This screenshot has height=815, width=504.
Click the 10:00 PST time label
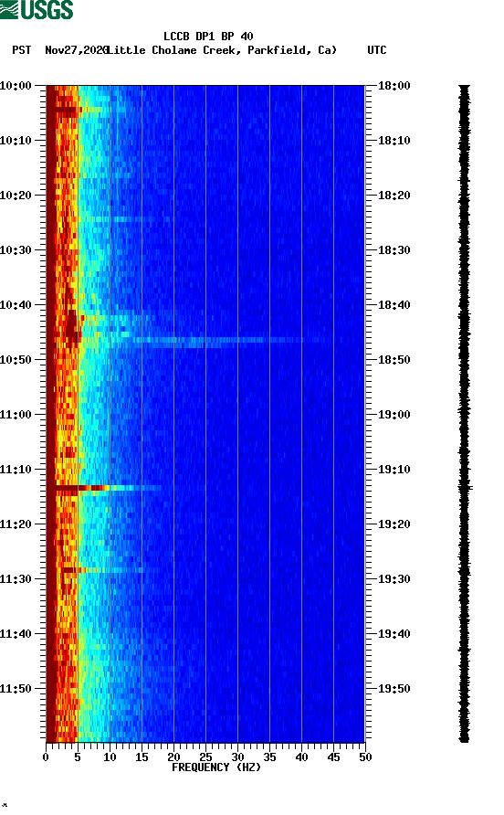pyautogui.click(x=16, y=86)
